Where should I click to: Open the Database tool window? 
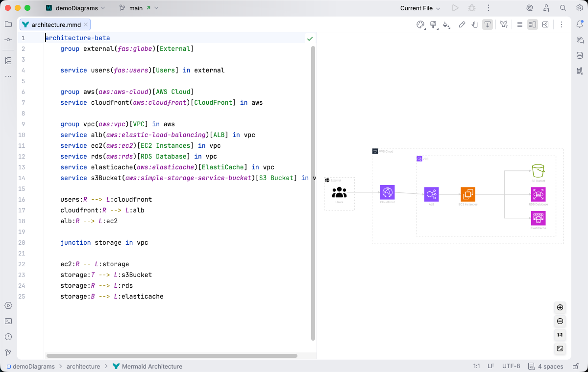580,55
